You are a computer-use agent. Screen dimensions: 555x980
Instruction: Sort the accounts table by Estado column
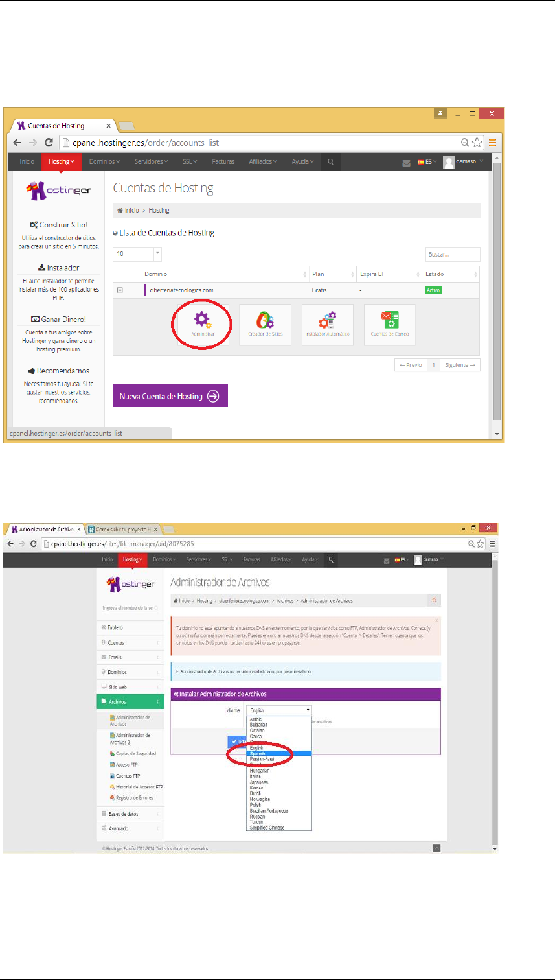click(450, 274)
